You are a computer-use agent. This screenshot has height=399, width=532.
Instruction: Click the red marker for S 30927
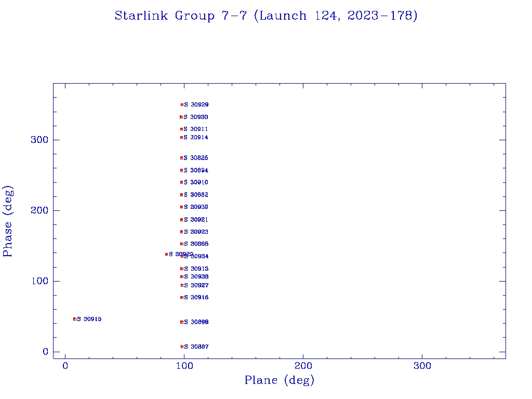tap(182, 285)
